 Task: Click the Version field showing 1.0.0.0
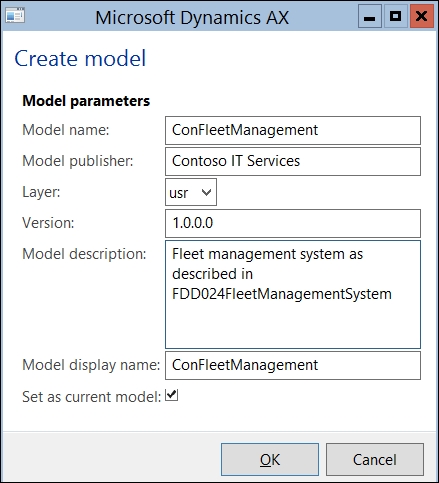293,223
